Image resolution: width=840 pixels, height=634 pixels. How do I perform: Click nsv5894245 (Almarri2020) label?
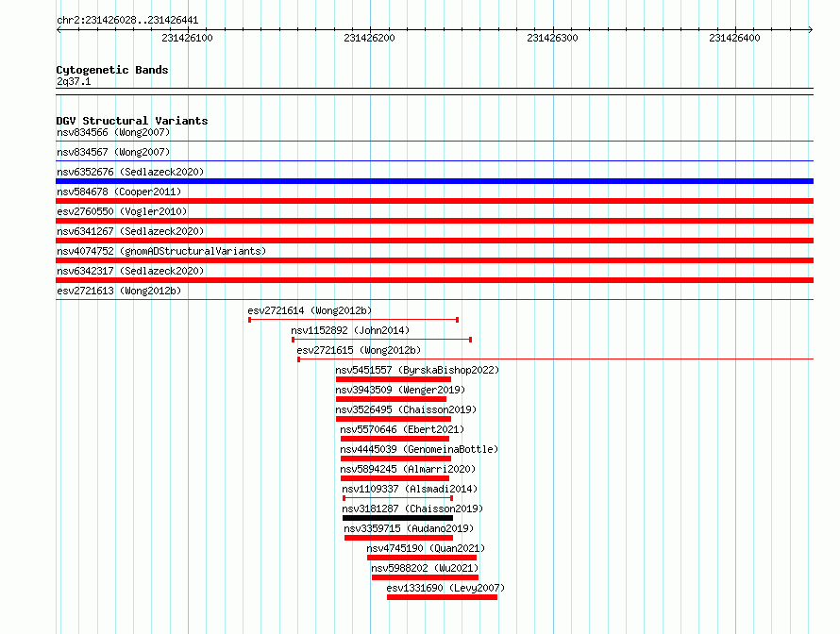tap(408, 469)
